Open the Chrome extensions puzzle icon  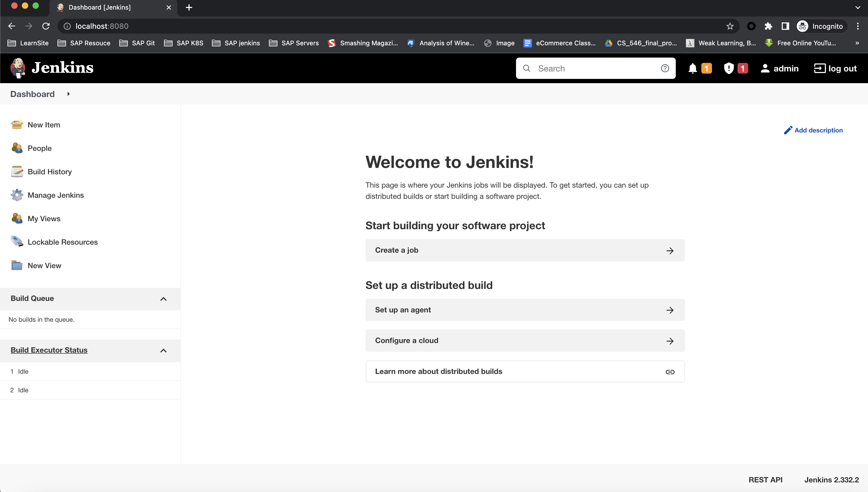pos(768,26)
